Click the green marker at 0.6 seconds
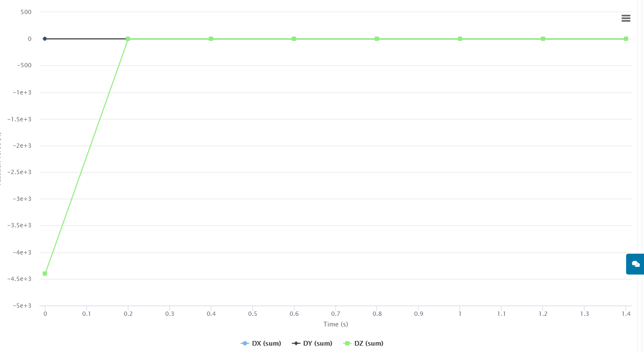This screenshot has height=352, width=644. tap(294, 39)
